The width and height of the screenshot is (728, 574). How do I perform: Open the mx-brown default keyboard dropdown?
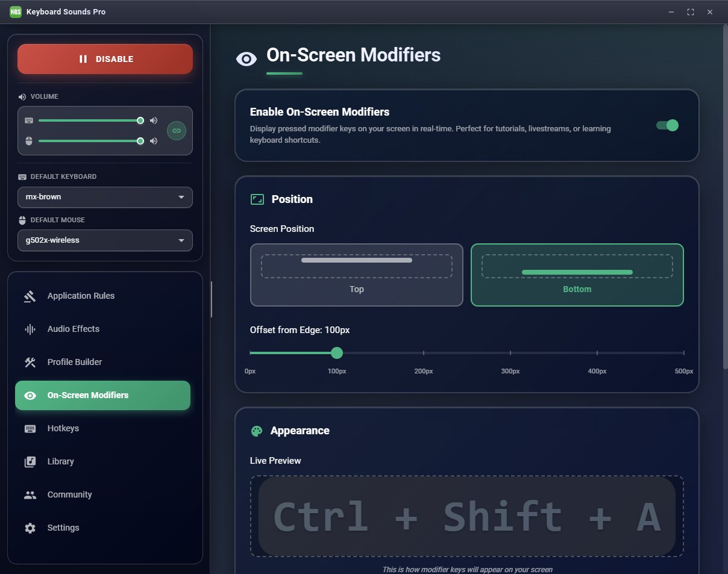click(105, 197)
